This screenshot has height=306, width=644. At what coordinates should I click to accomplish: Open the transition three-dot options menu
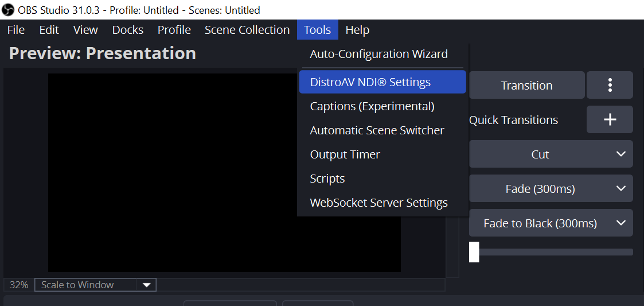point(610,85)
